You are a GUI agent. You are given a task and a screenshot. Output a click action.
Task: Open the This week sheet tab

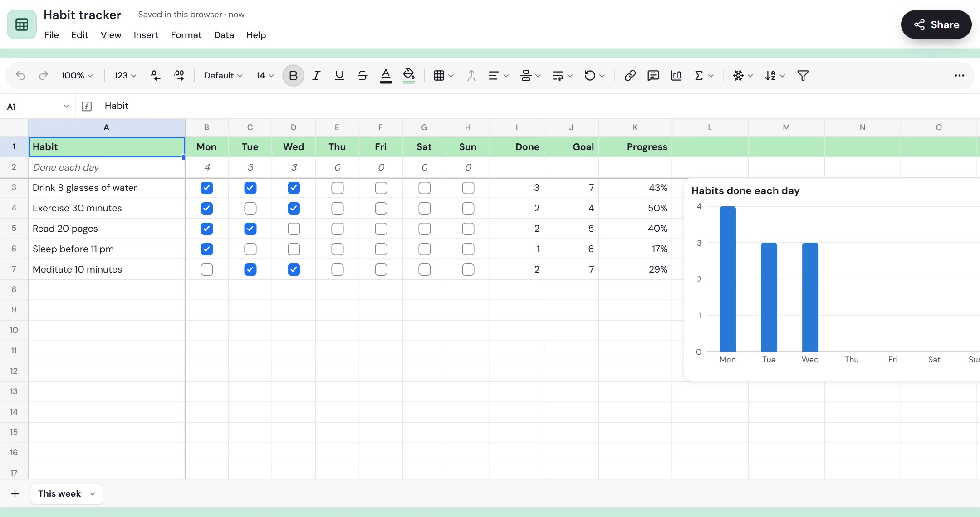[67, 494]
